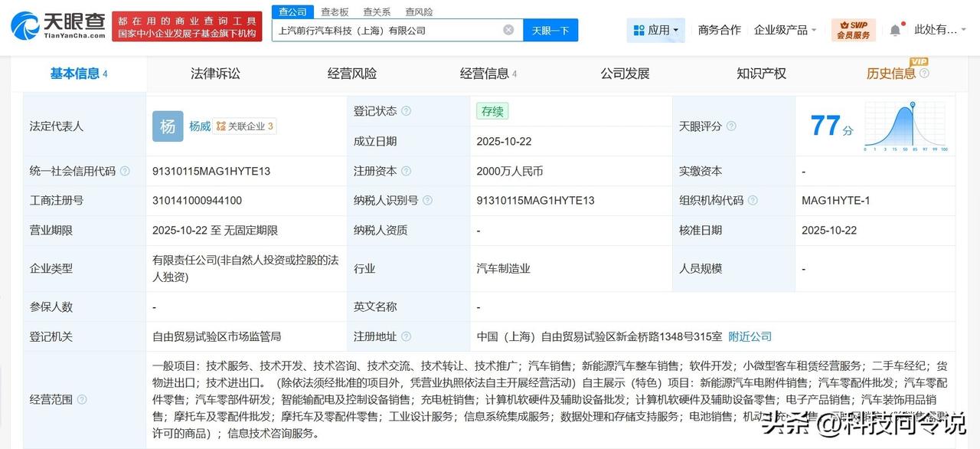This screenshot has height=449, width=980.
Task: Open notifications via the bell icon
Action: 895,29
